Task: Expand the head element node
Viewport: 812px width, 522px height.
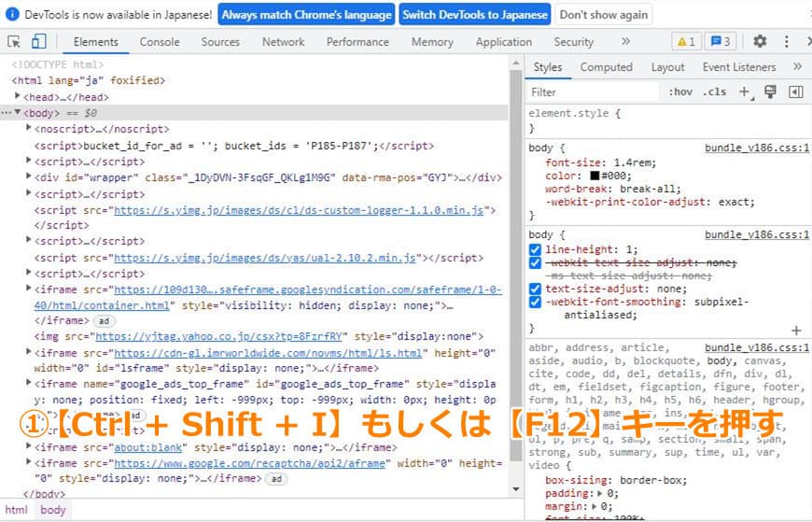Action: pyautogui.click(x=18, y=96)
